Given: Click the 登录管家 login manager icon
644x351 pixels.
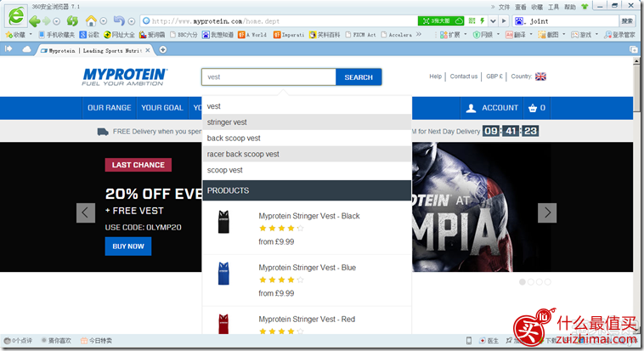Looking at the screenshot, I should [x=619, y=35].
